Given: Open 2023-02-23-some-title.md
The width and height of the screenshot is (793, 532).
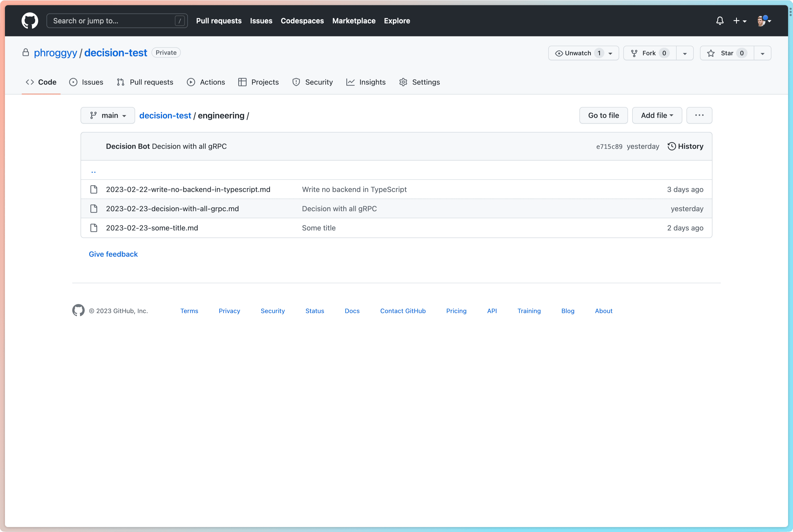Looking at the screenshot, I should 152,228.
